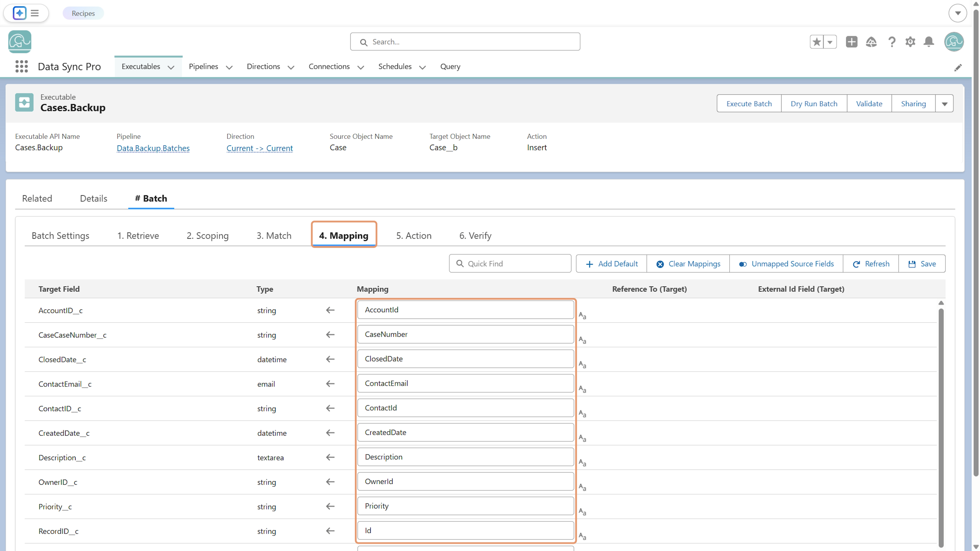Click the organization logo in the header
The height and width of the screenshot is (551, 980).
[20, 42]
